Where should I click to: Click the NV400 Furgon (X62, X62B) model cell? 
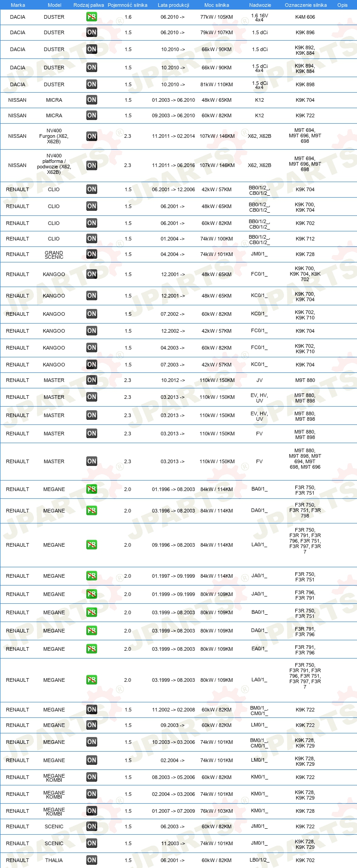[54, 136]
